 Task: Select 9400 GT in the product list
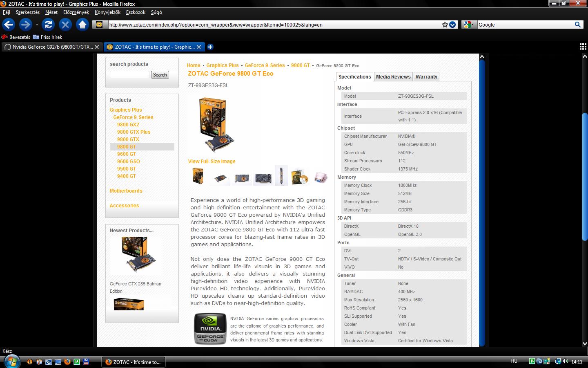coord(127,176)
